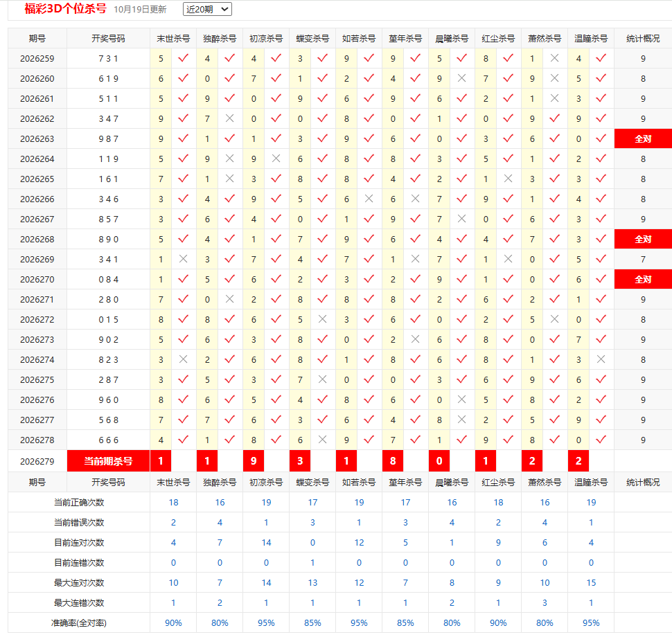This screenshot has height=637, width=672.
Task: Click the red 全对 badge in row 2026263
Action: pos(643,138)
